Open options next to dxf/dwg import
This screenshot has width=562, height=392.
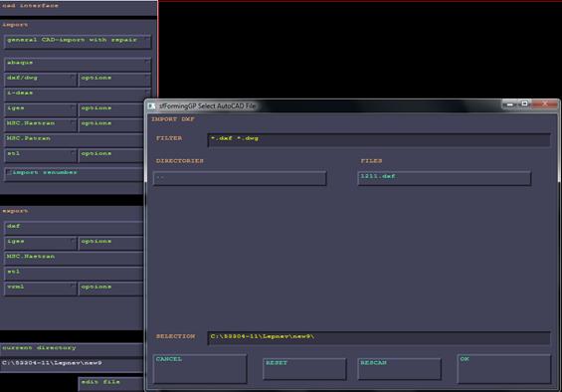pos(114,80)
